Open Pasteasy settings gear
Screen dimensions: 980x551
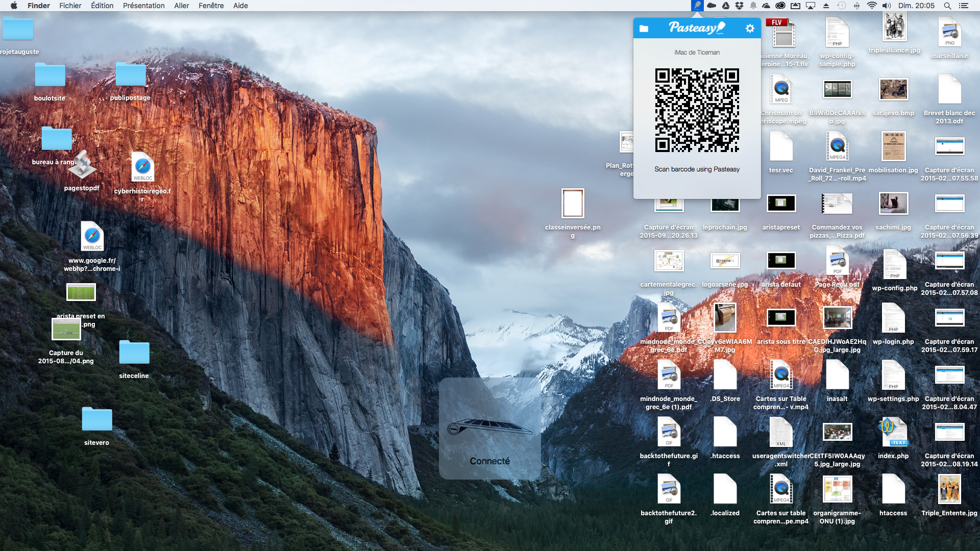(x=749, y=29)
